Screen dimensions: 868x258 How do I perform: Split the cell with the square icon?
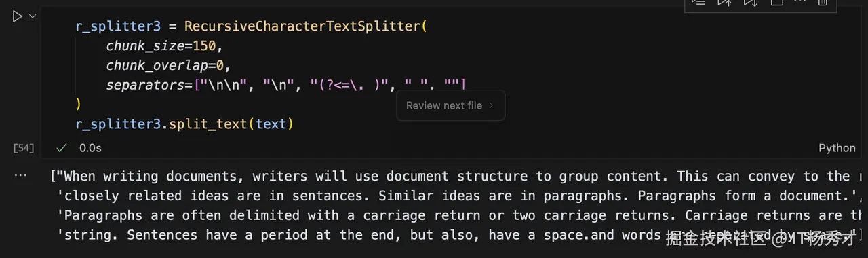777,3
